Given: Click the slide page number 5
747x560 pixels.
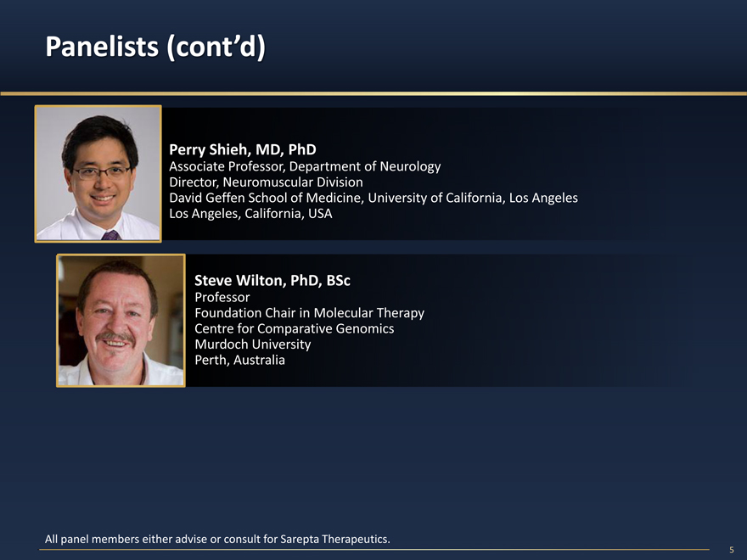Looking at the screenshot, I should click(x=732, y=550).
